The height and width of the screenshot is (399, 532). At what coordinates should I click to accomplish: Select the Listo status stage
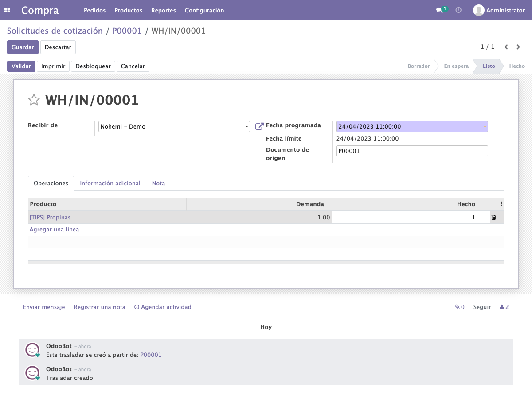489,66
